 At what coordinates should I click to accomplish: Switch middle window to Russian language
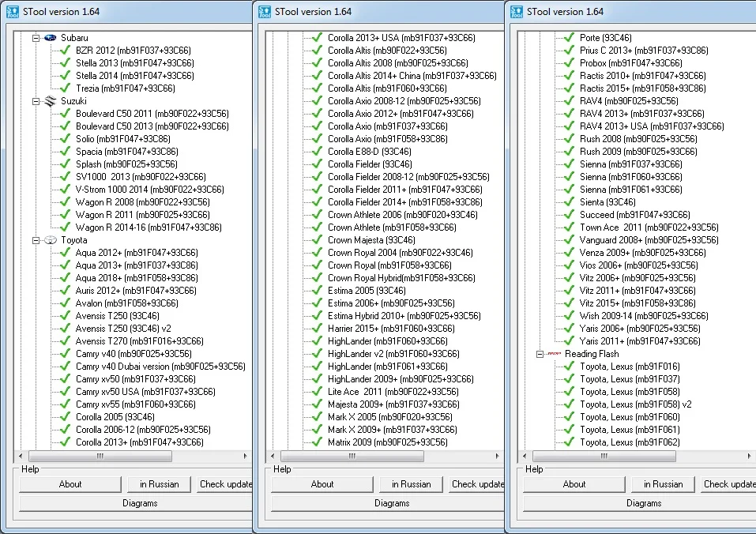click(411, 484)
